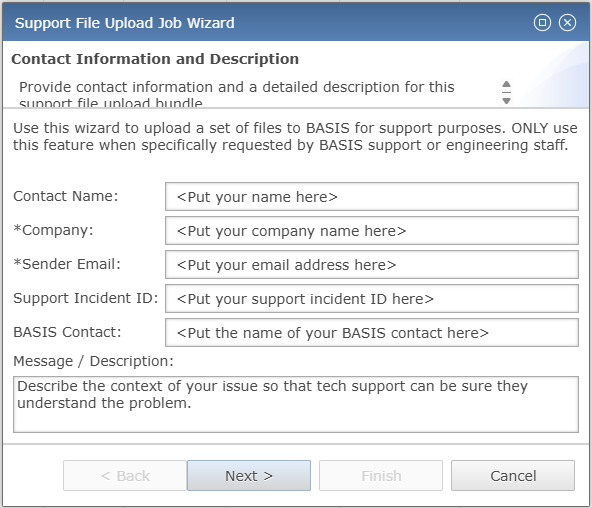Click the 'Contact Name:' label
The width and height of the screenshot is (592, 508).
click(66, 196)
